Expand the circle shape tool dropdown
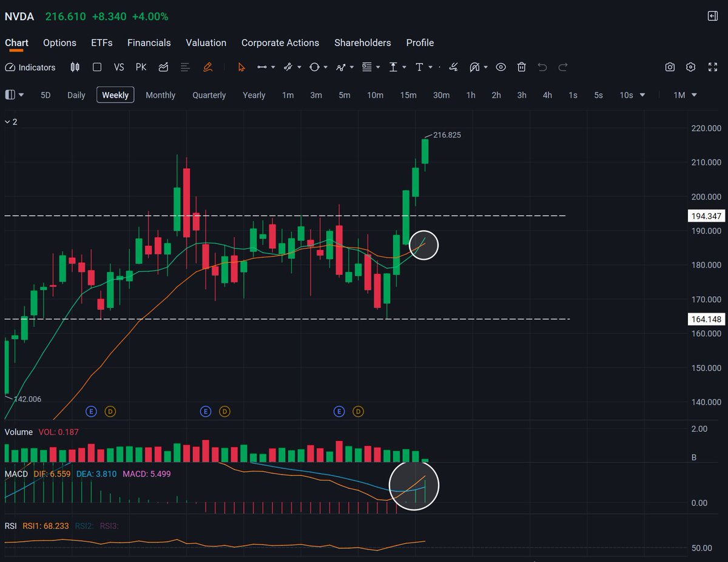This screenshot has width=728, height=562. 326,67
